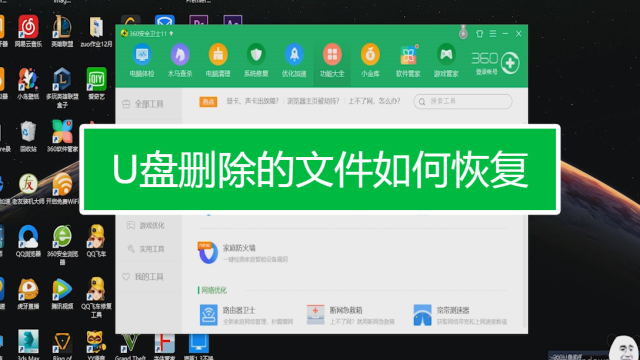Open 游戏管家 gamepad icon
This screenshot has height=360, width=640.
click(x=446, y=60)
